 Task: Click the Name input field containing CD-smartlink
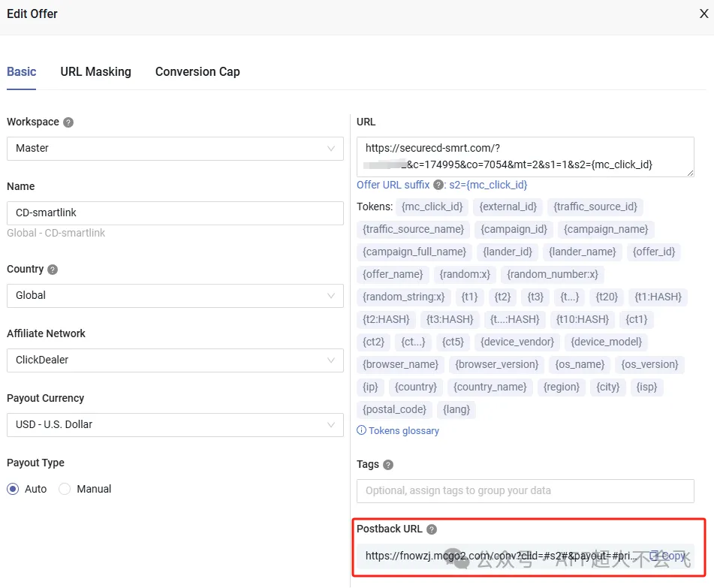(174, 213)
